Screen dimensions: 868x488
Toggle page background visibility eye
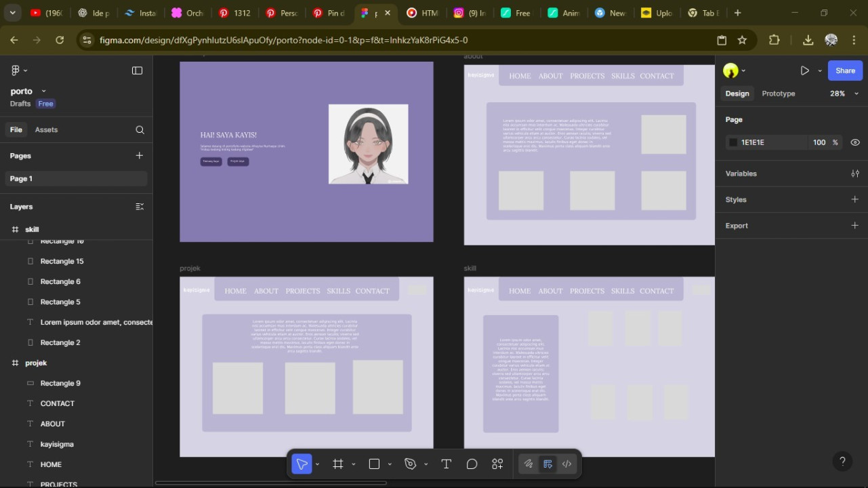855,142
